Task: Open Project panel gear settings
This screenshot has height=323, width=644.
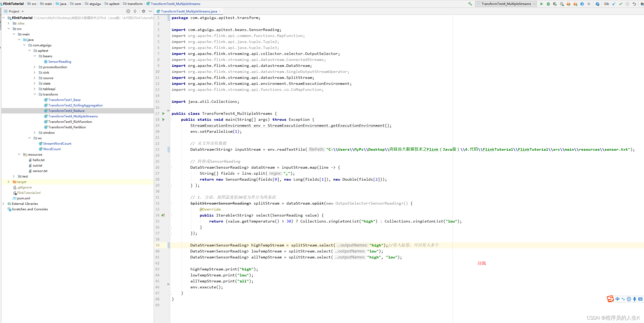Action: (144, 11)
